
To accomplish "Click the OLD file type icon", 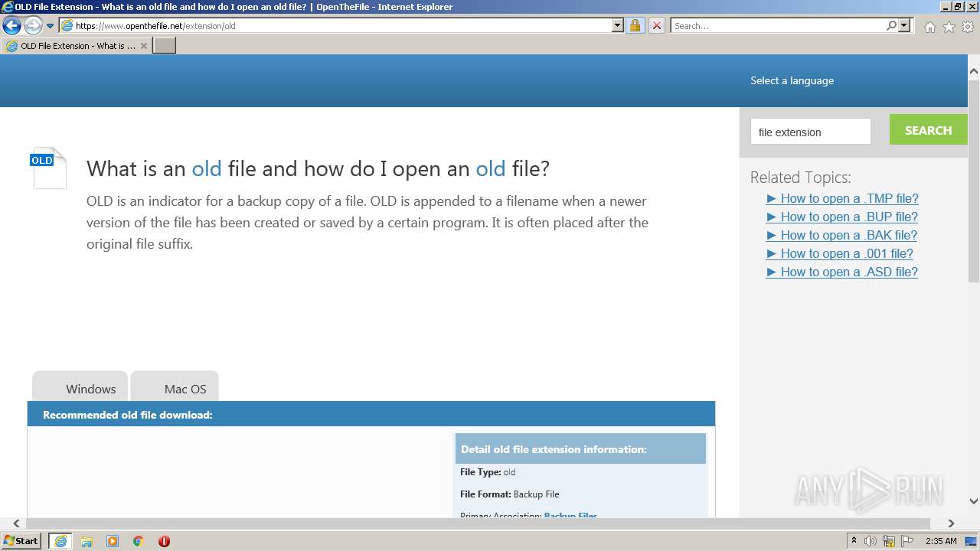I will 49,168.
